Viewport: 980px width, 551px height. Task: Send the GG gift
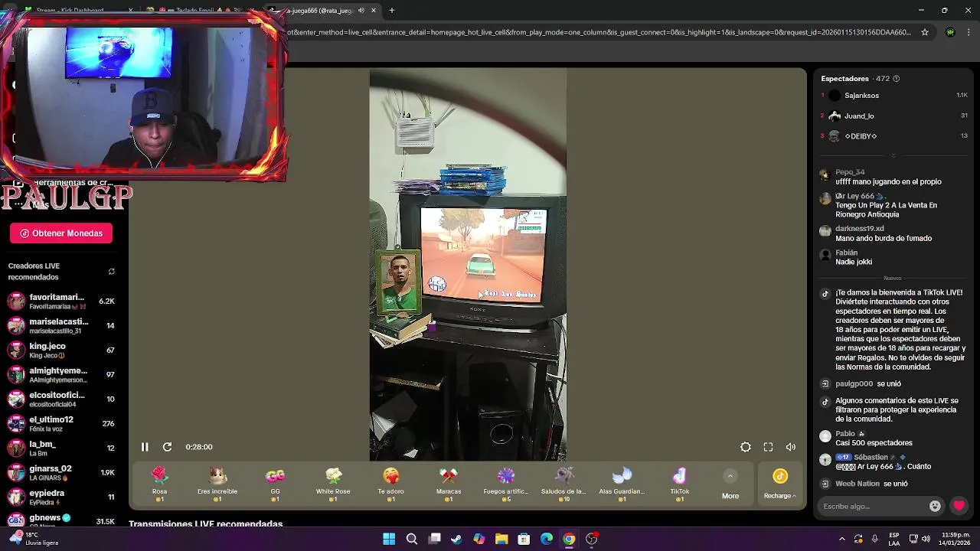click(275, 484)
